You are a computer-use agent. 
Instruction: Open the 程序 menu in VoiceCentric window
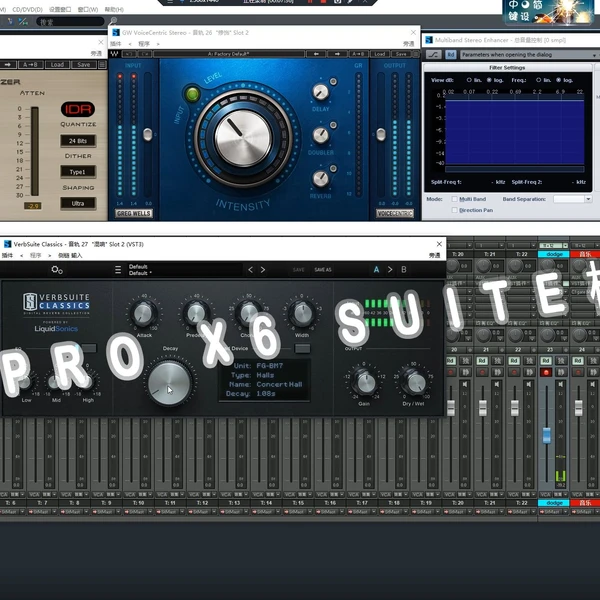click(x=144, y=44)
